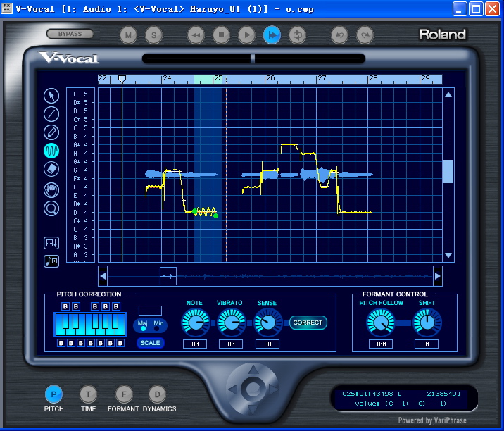Select the Arrow pointer tool

pyautogui.click(x=51, y=96)
